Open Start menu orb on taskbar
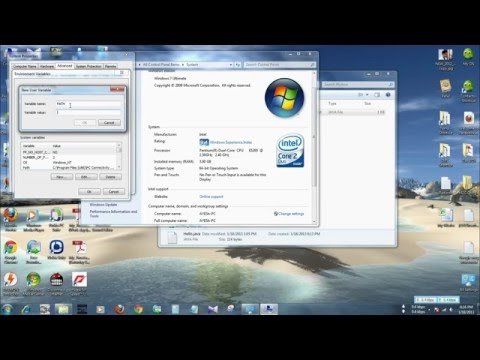Image resolution: width=480 pixels, height=360 pixels. tap(7, 309)
